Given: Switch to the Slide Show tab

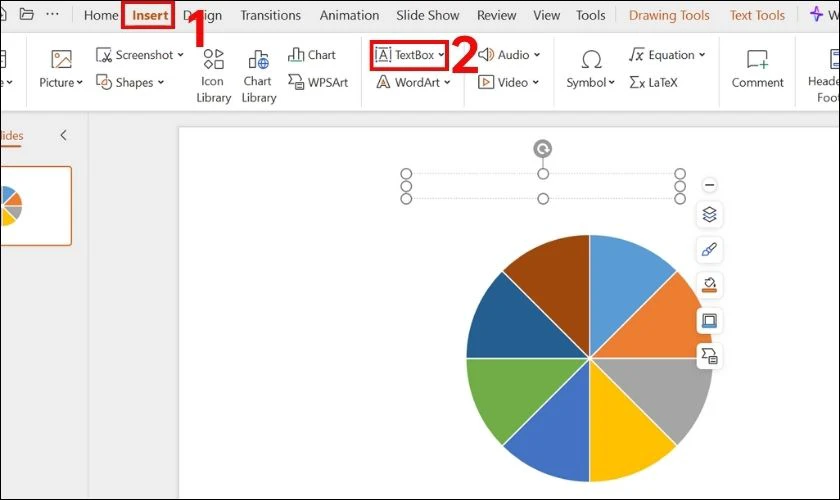Looking at the screenshot, I should [428, 16].
